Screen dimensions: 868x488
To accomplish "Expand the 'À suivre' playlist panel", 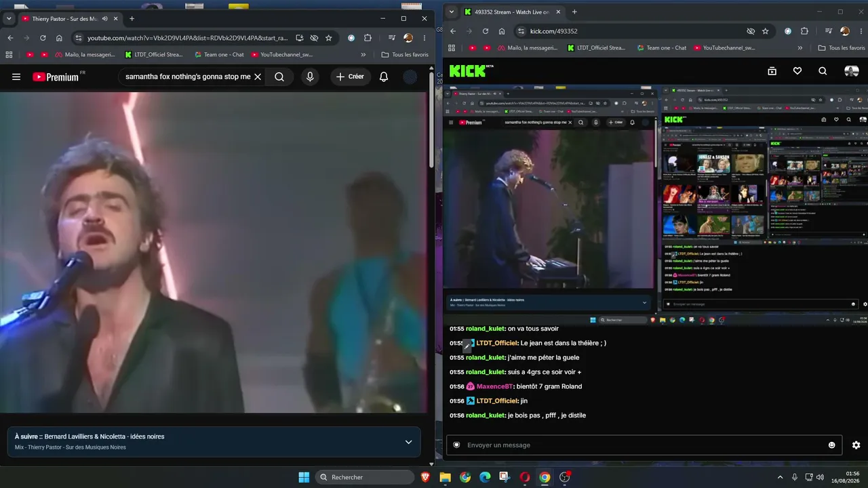I will pos(408,442).
